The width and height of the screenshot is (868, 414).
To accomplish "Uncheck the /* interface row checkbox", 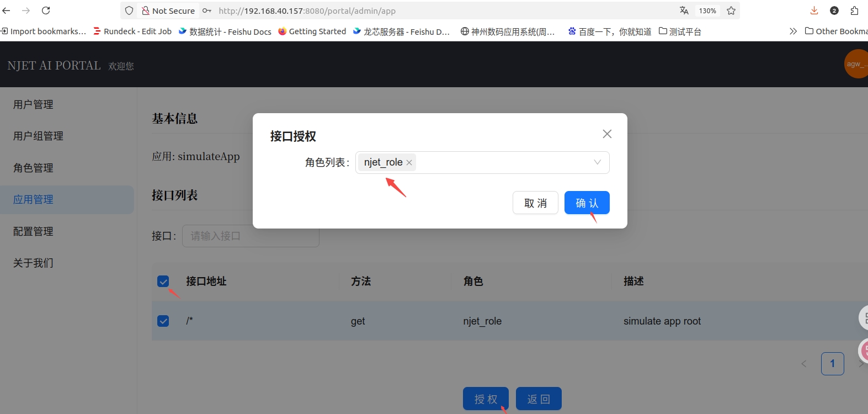I will point(163,321).
